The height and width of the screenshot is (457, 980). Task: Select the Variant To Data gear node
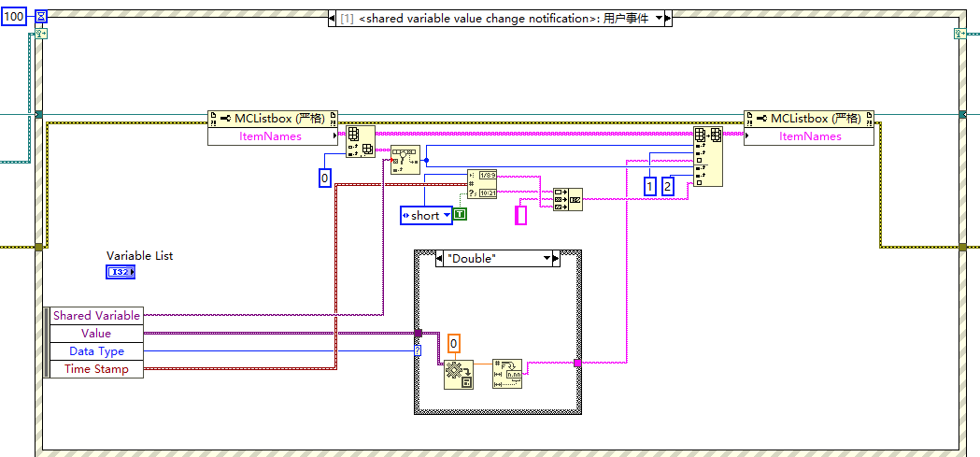pyautogui.click(x=459, y=375)
